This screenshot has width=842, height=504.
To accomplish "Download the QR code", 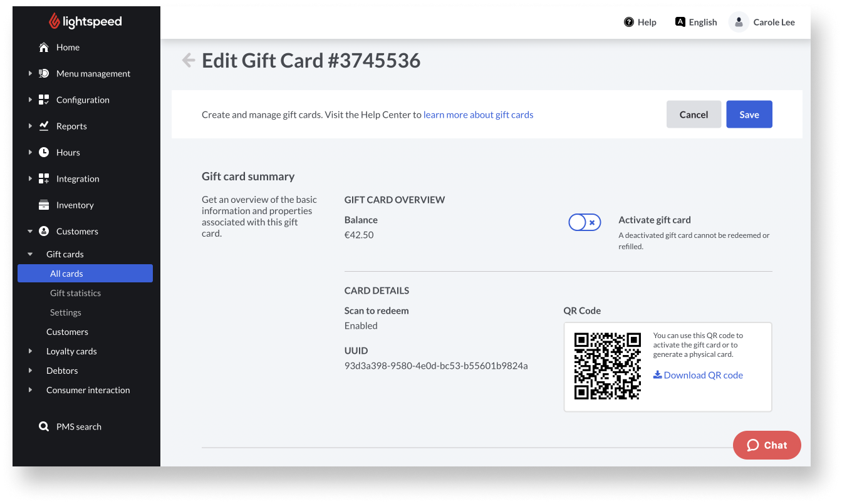I will [x=698, y=375].
